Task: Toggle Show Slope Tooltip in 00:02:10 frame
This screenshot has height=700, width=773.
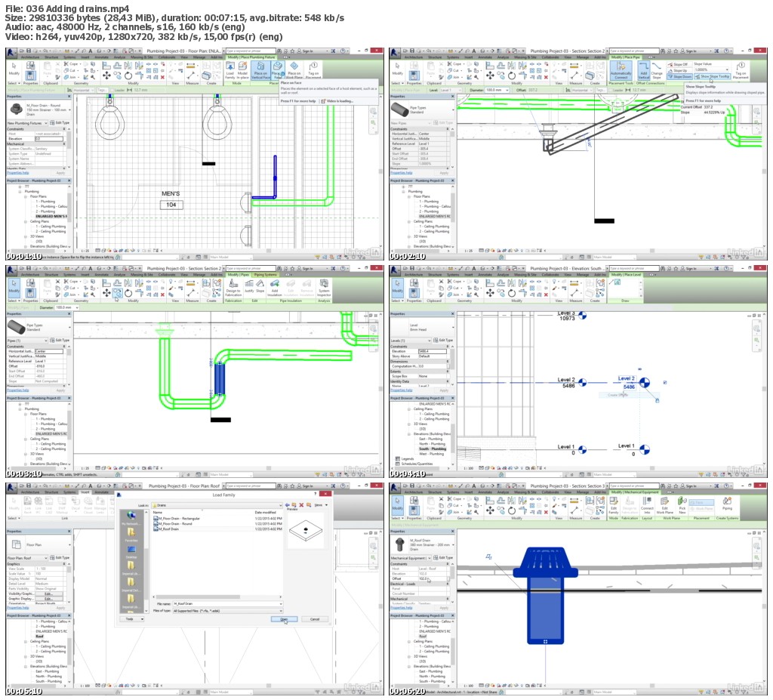Action: pos(712,76)
